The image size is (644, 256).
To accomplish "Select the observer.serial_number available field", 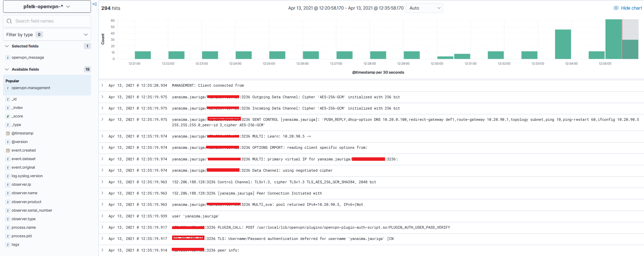I will (32, 211).
